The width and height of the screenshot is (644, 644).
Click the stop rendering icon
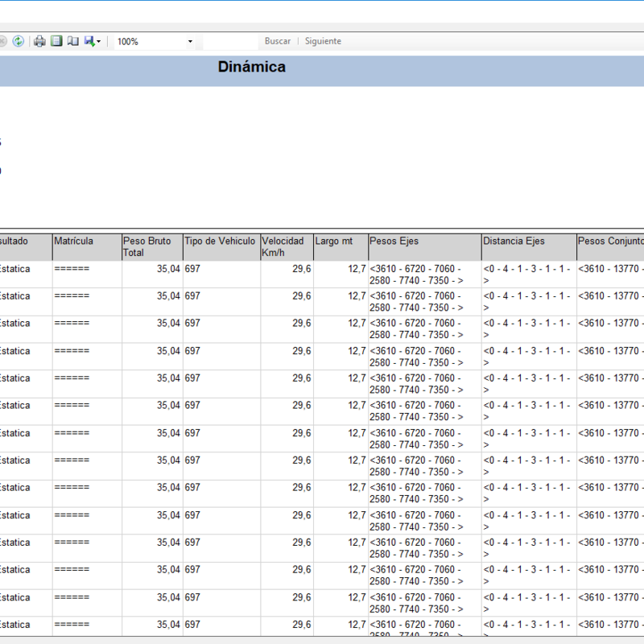[3, 41]
